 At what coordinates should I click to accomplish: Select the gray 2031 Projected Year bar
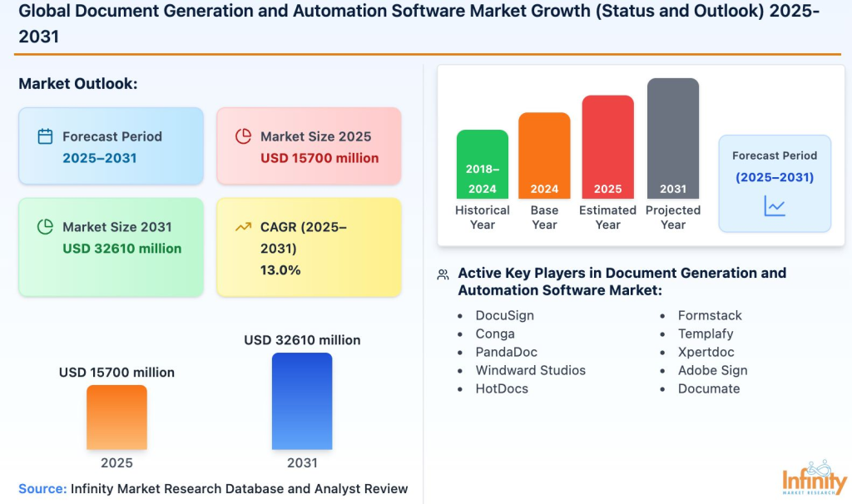[x=672, y=139]
